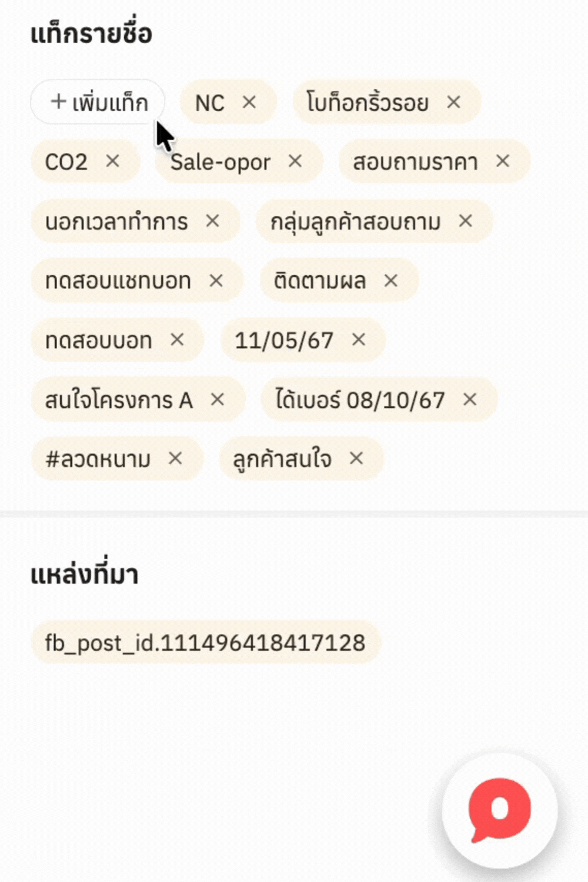Remove the #ลวดหนาม tag
This screenshot has height=882, width=588.
[x=175, y=459]
